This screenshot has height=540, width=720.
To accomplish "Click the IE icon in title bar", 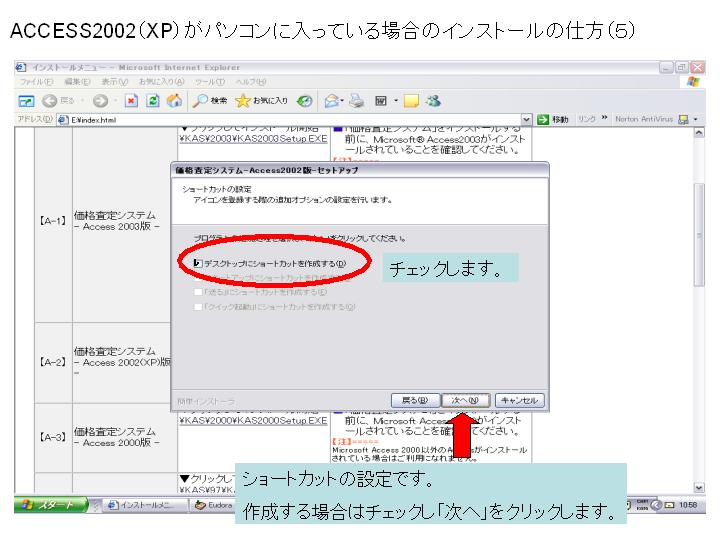I will click(21, 68).
